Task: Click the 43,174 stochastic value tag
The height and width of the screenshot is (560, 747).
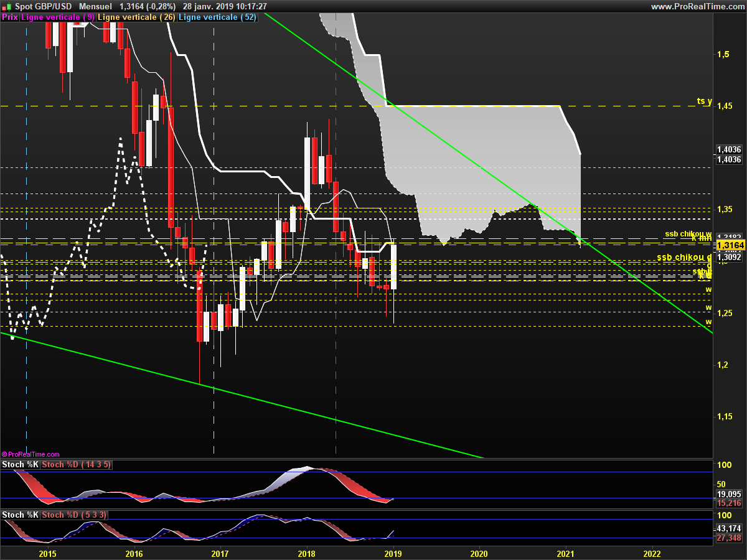Action: point(729,528)
